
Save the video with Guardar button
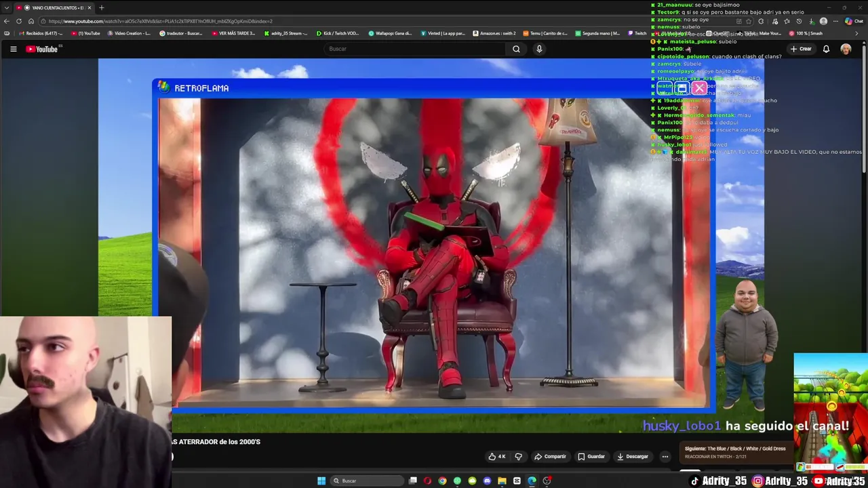pos(591,456)
